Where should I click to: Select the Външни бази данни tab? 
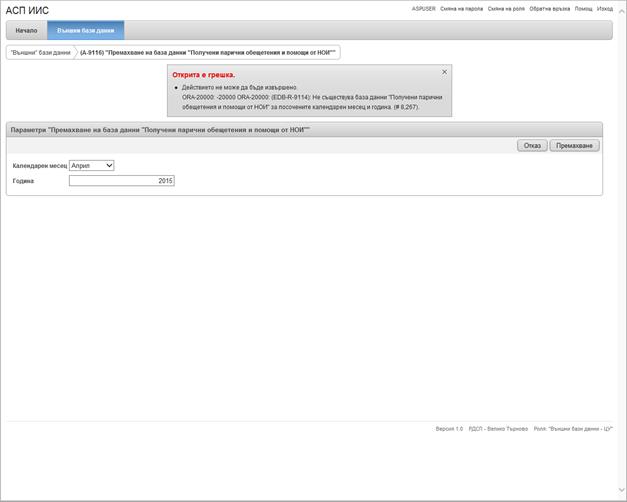(x=85, y=30)
